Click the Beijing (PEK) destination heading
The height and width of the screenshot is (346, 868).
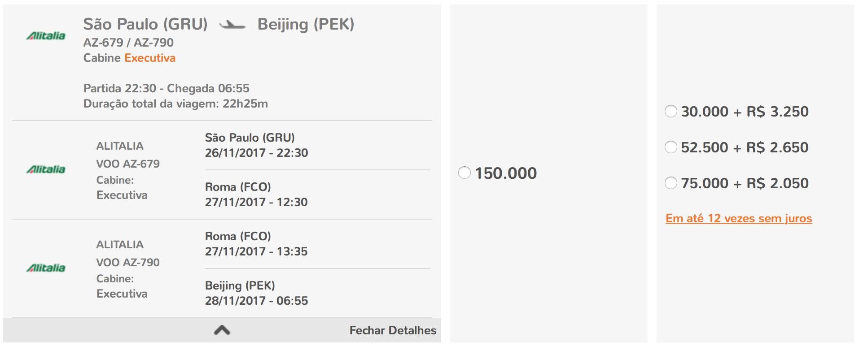[x=306, y=24]
